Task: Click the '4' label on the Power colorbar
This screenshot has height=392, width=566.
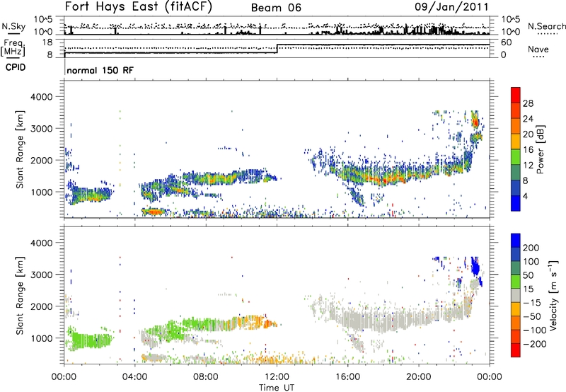Action: pos(526,196)
